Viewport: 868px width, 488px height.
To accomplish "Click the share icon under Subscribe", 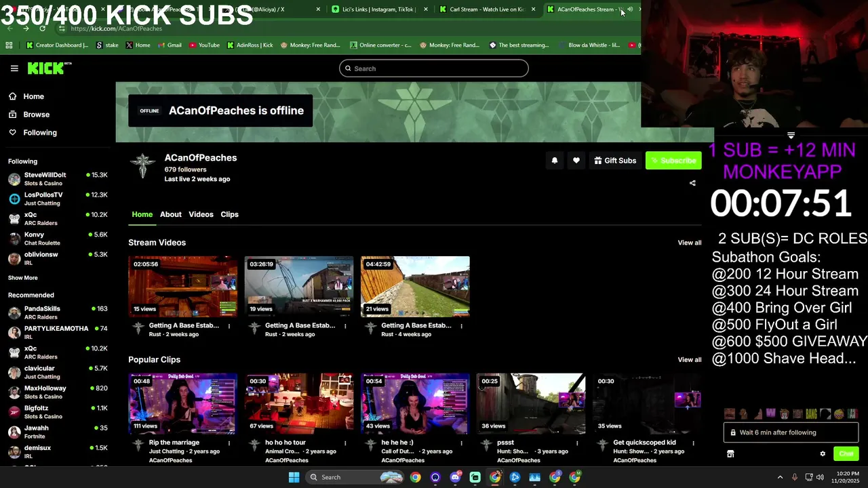I will coord(692,183).
